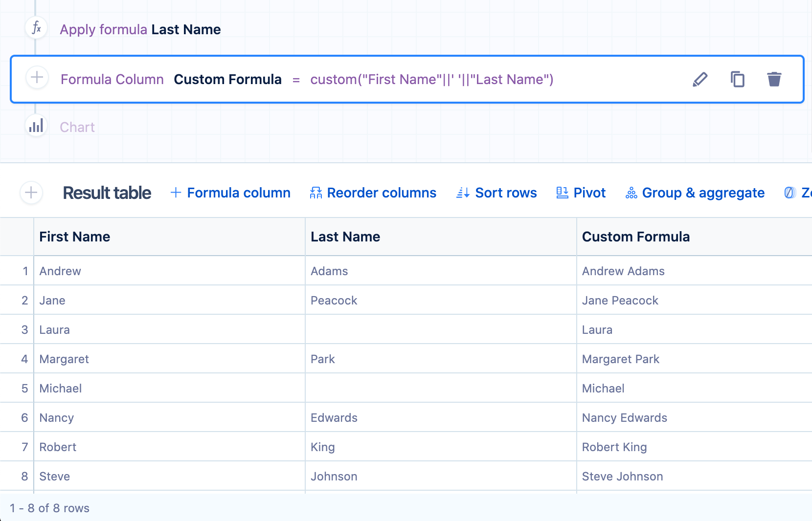Click the bar chart icon next to Chart
812x521 pixels.
(36, 127)
